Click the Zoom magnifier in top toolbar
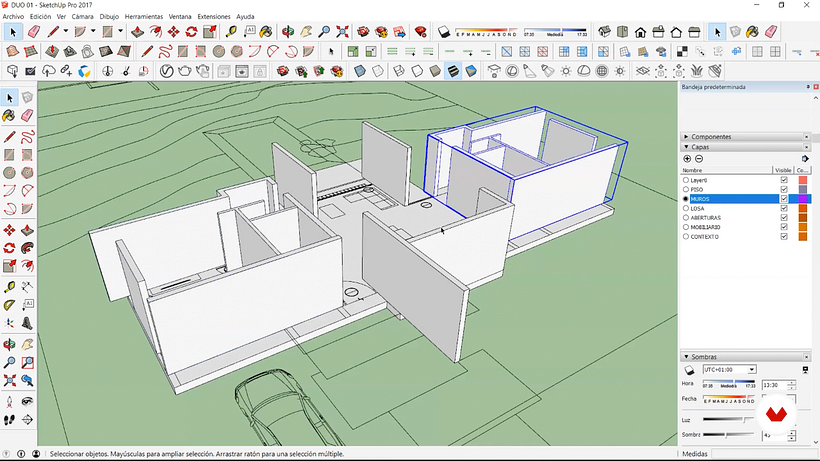The width and height of the screenshot is (820, 461). (324, 32)
